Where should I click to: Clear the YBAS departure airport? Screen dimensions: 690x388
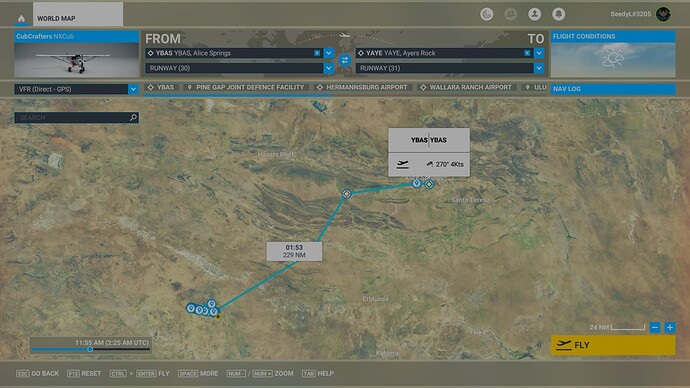pos(317,53)
